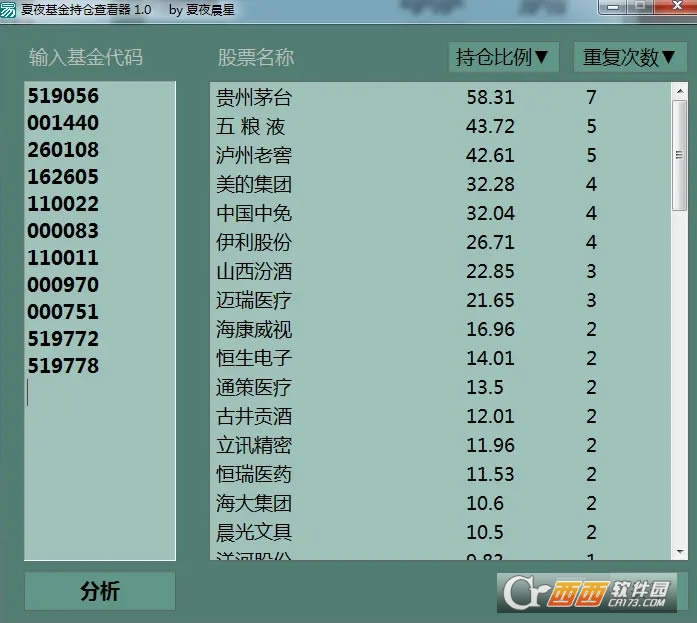697x623 pixels.
Task: Click holding ratio value 58.31
Action: click(x=490, y=97)
